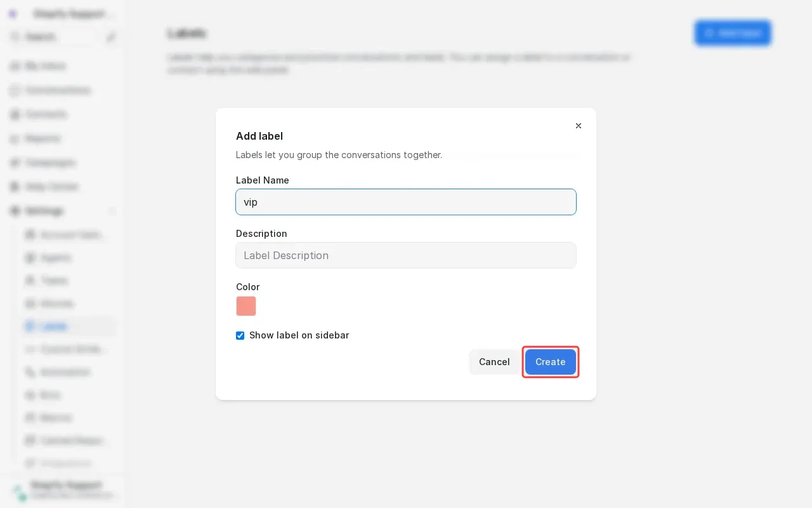Collapse the Settings section in the sidebar

113,211
